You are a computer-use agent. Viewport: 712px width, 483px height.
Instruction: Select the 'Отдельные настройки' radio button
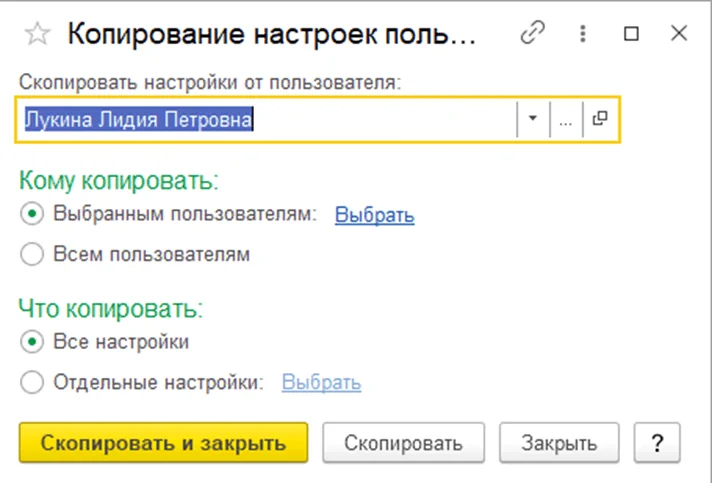[x=32, y=382]
